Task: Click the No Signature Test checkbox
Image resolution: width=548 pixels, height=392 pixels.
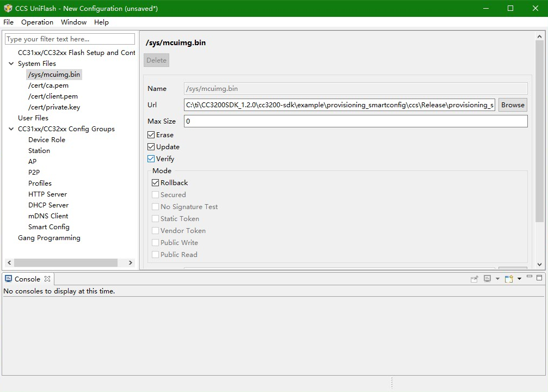Action: [x=155, y=206]
